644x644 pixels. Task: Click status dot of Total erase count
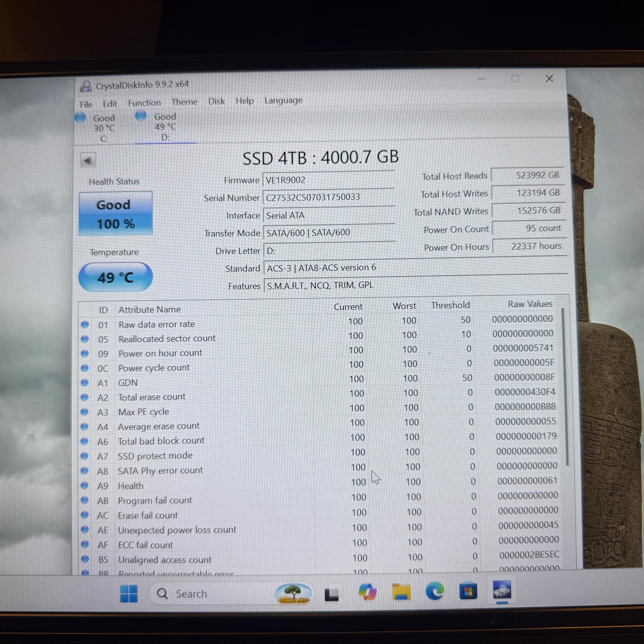pos(85,397)
